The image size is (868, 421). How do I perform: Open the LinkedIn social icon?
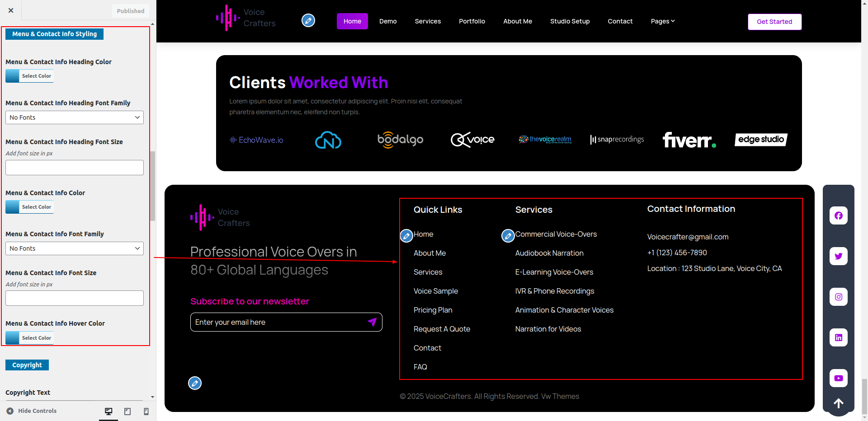pyautogui.click(x=838, y=337)
